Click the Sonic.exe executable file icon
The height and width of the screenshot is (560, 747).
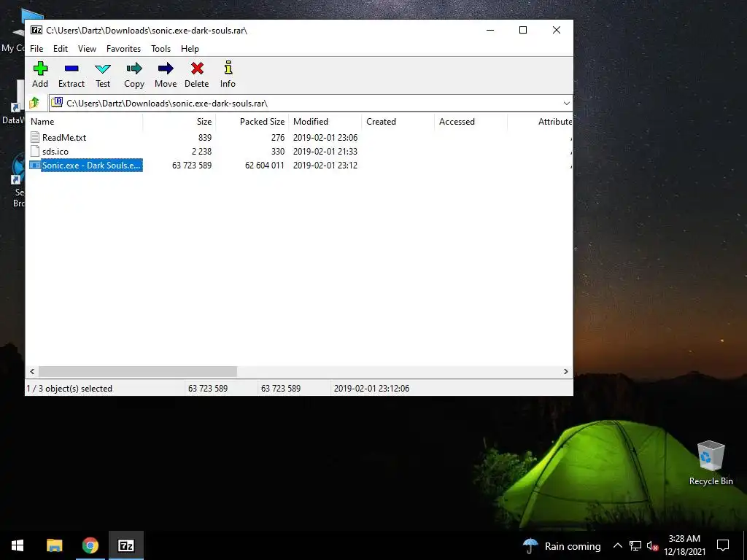pos(35,166)
